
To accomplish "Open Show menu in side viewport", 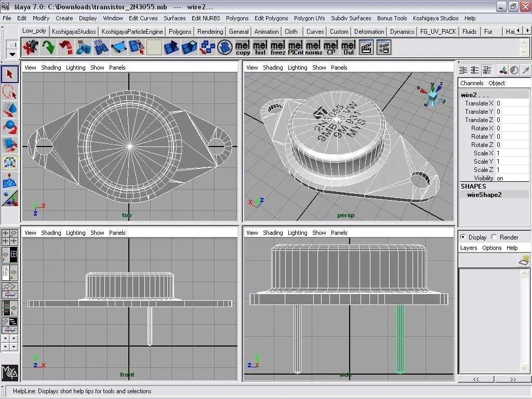I will 319,233.
